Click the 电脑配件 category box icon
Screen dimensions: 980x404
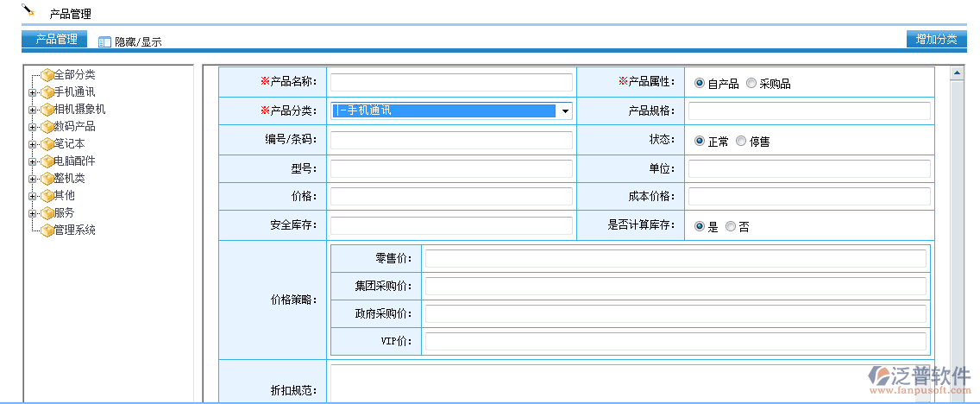tap(47, 161)
